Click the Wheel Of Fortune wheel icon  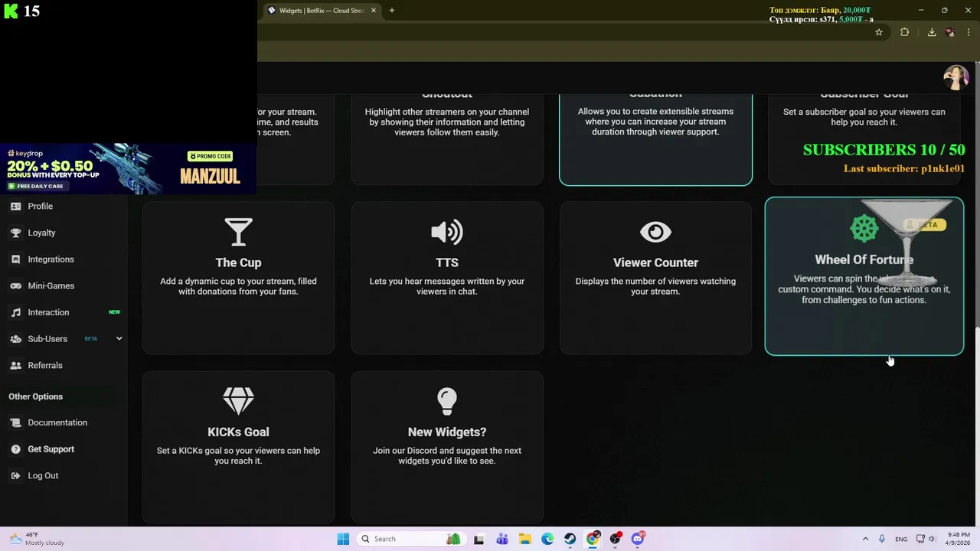[864, 228]
